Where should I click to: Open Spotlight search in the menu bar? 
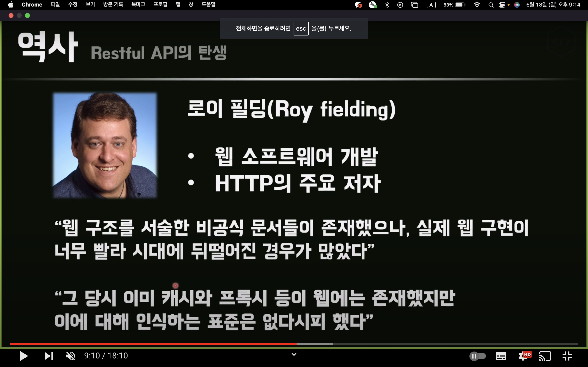491,5
